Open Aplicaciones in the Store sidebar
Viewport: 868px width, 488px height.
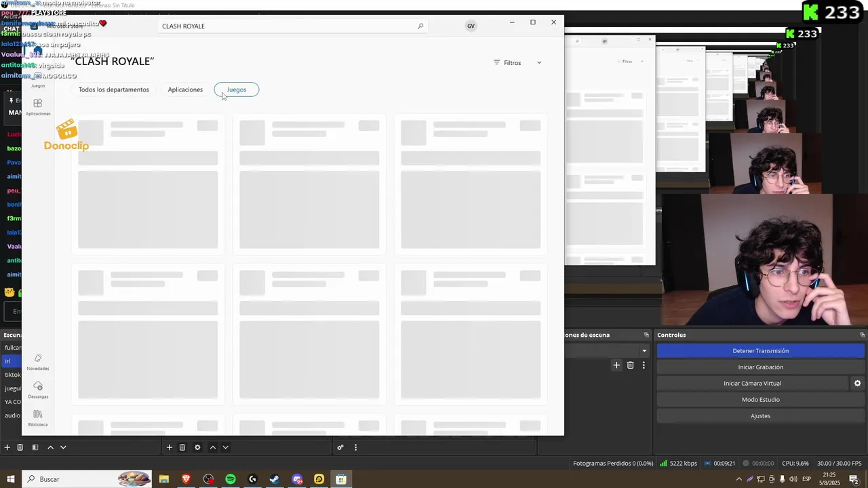(x=38, y=106)
